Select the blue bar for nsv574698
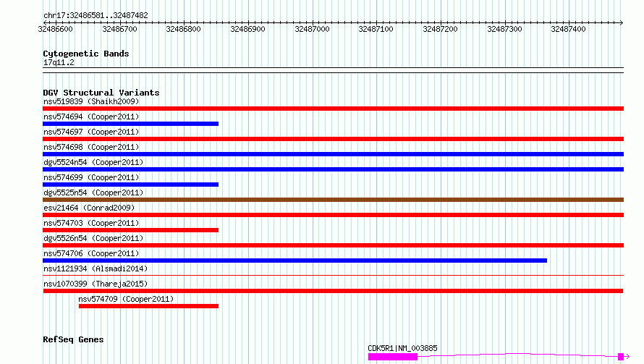644x364 pixels. [x=333, y=154]
